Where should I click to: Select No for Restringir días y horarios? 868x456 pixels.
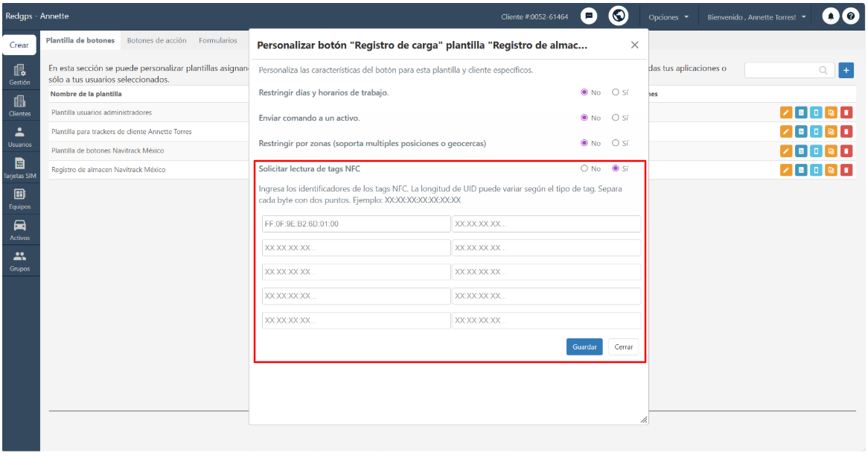(584, 92)
